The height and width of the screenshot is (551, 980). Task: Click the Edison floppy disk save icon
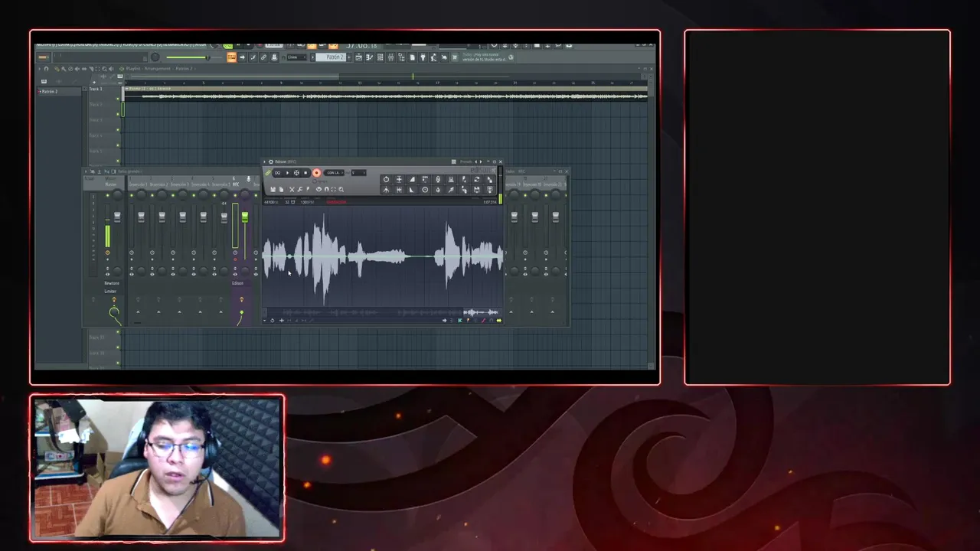(273, 190)
